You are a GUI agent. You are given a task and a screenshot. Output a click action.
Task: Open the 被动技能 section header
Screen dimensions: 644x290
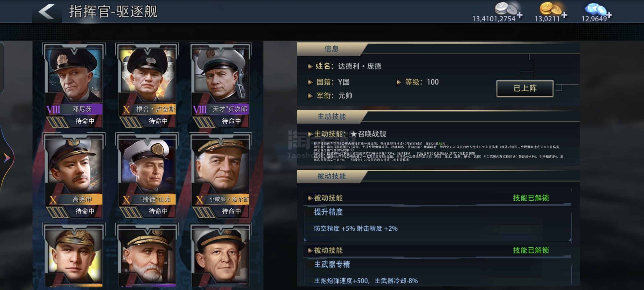332,176
